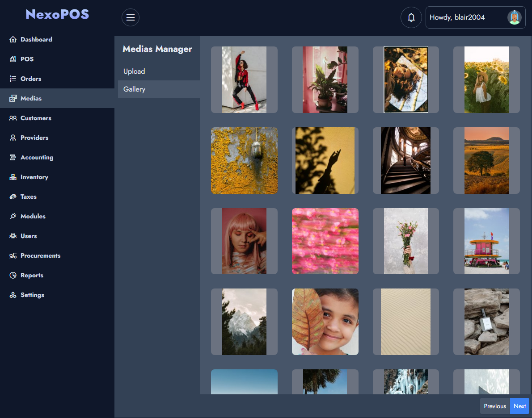The image size is (532, 418).
Task: Select the hand shadow on yellow wall photo
Action: [x=325, y=160]
